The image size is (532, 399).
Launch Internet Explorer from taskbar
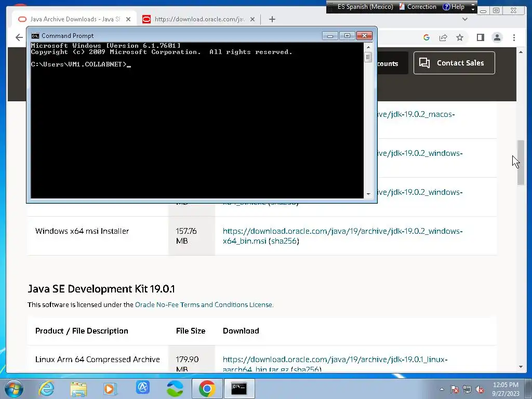46,389
